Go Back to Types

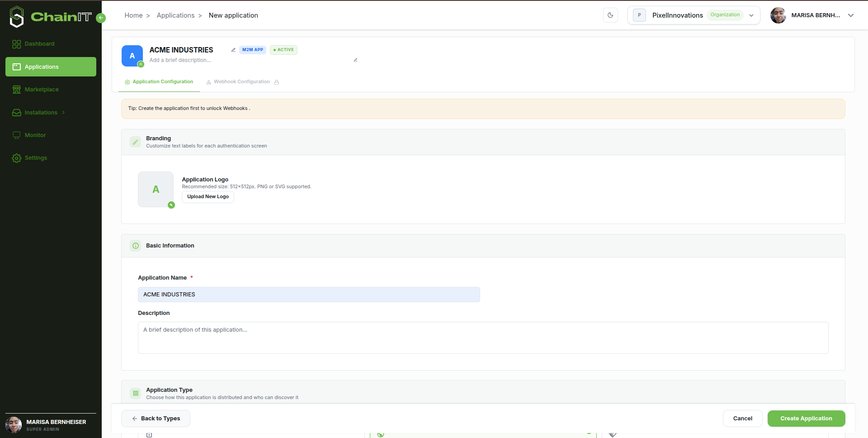[x=156, y=419]
